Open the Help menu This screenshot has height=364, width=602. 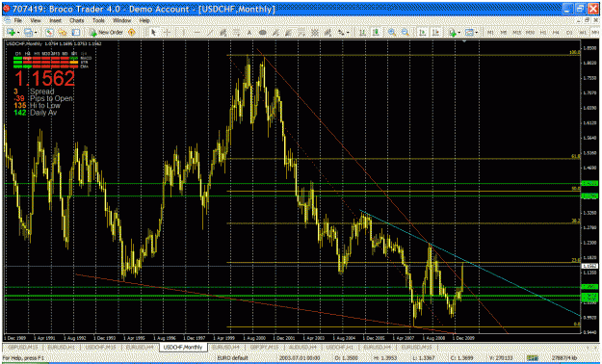pos(144,20)
